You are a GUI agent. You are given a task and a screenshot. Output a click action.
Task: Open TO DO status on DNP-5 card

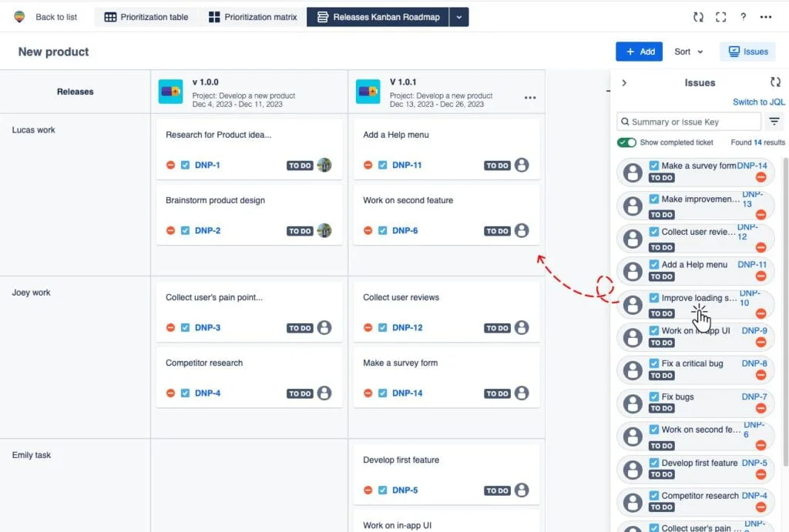coord(497,490)
